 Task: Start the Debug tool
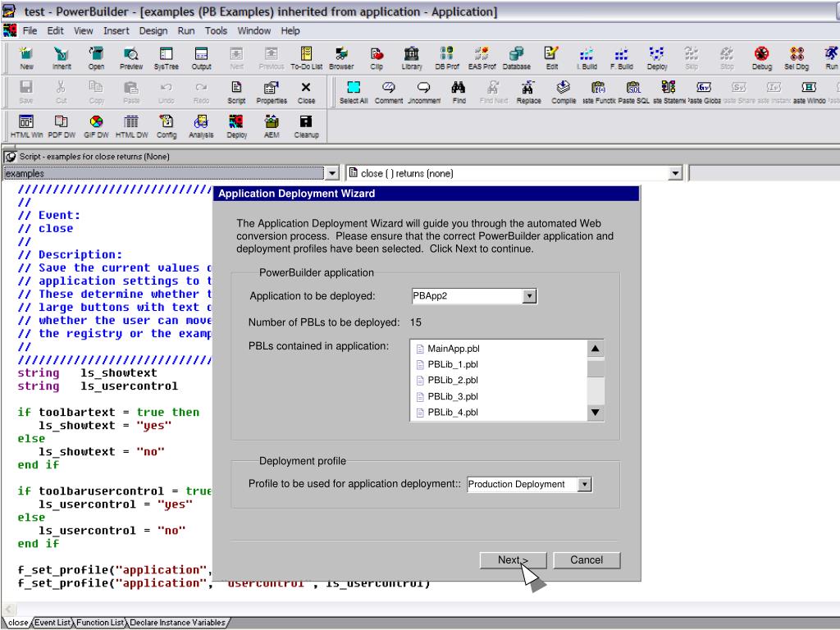[x=762, y=58]
